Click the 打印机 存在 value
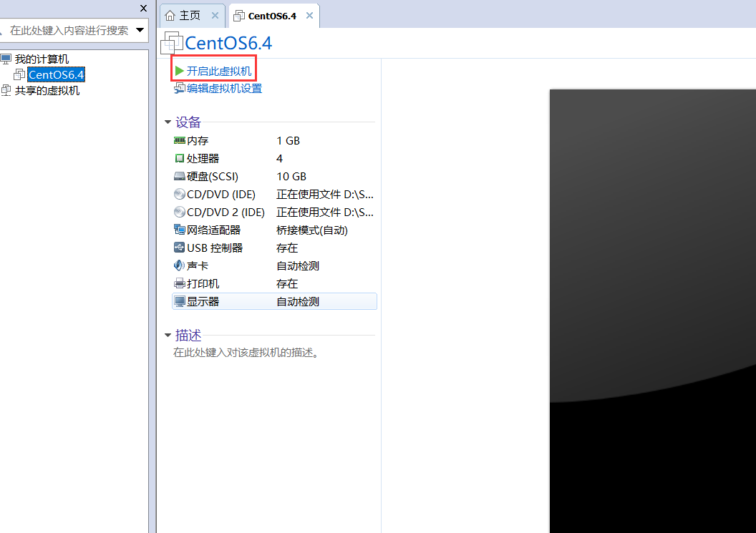 287,283
